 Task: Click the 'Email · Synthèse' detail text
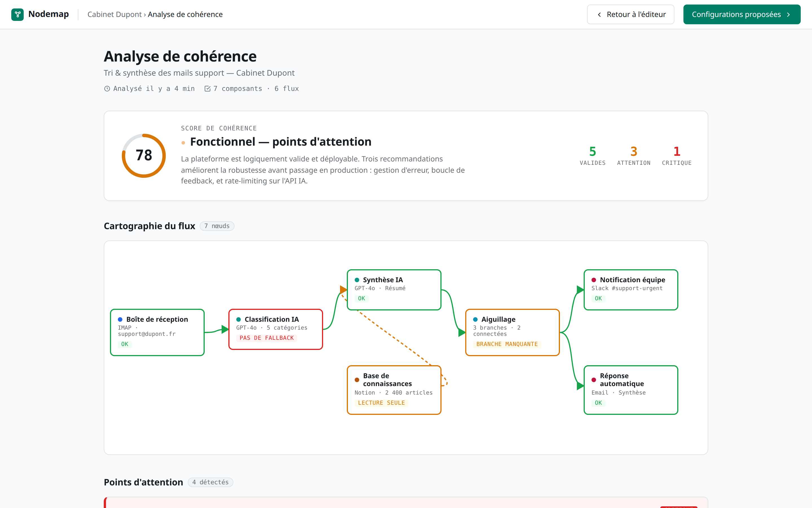[x=618, y=393]
